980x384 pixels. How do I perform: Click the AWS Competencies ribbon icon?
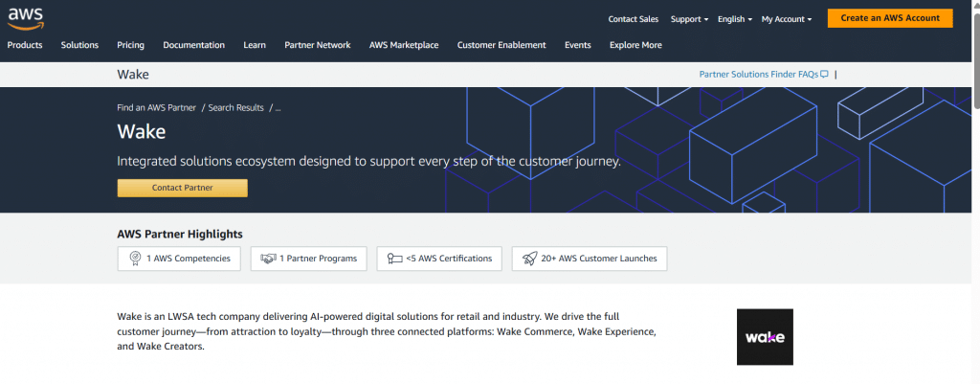coord(135,259)
